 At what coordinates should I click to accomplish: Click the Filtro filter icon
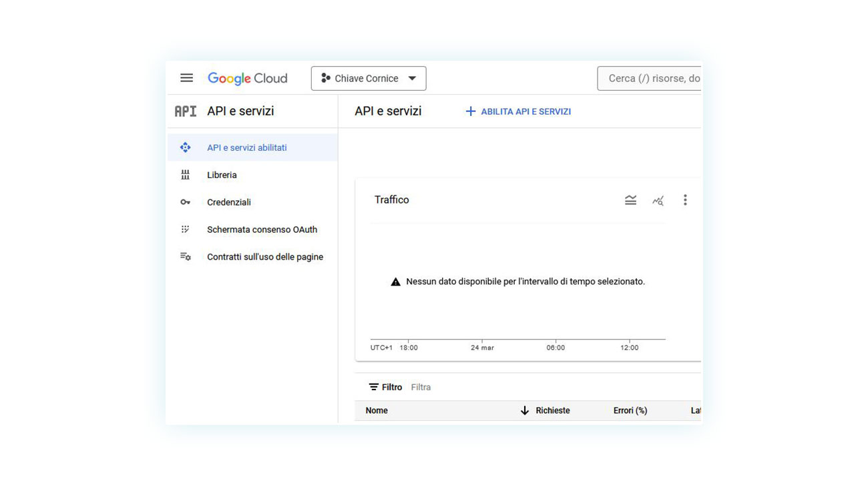tap(374, 387)
